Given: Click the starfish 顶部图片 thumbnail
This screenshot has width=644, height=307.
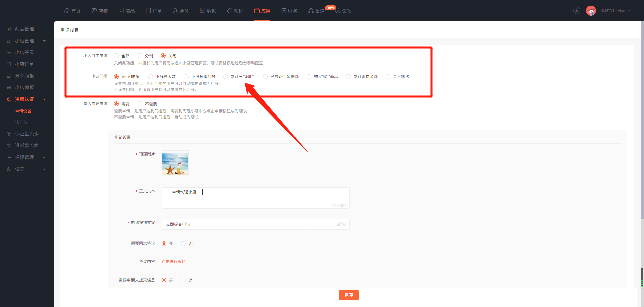Looking at the screenshot, I should (175, 164).
